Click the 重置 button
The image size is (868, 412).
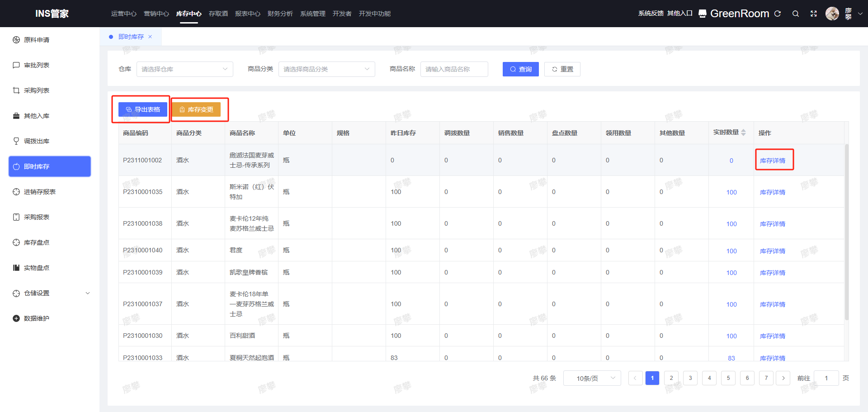pyautogui.click(x=562, y=69)
